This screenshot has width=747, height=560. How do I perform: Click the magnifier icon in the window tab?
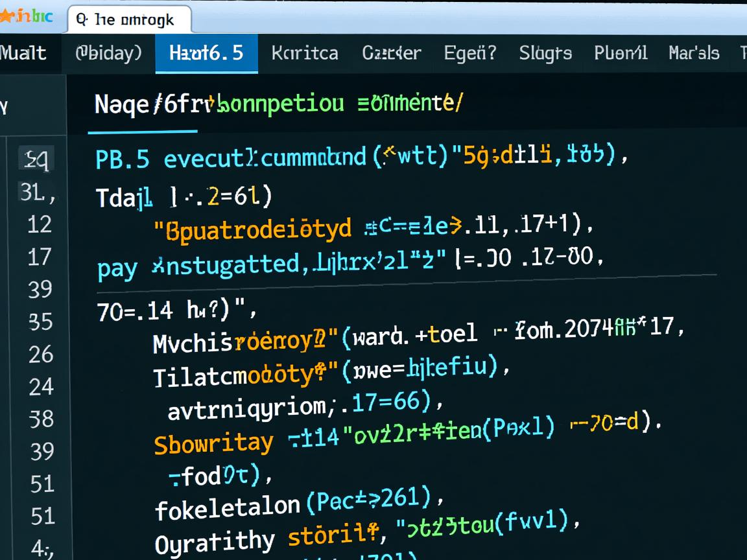tap(82, 19)
